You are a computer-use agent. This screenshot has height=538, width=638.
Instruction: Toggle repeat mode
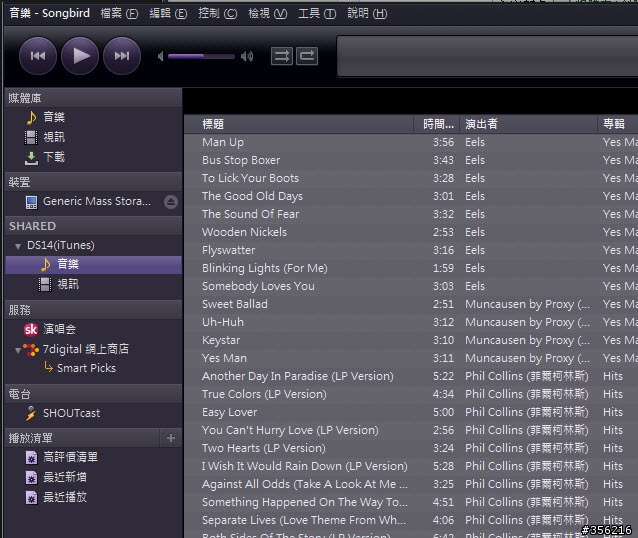click(x=307, y=56)
